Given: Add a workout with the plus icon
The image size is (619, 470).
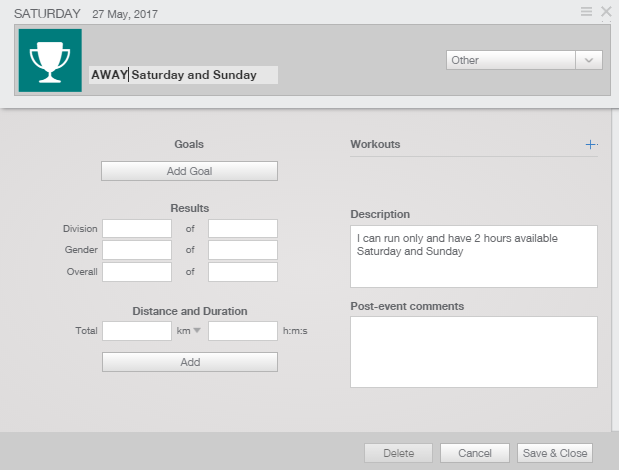Looking at the screenshot, I should [x=591, y=144].
